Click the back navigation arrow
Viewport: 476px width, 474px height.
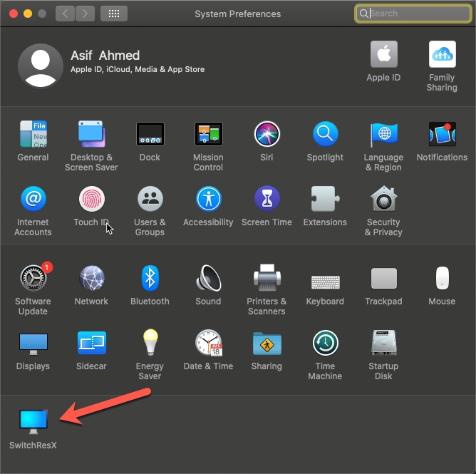(x=65, y=14)
